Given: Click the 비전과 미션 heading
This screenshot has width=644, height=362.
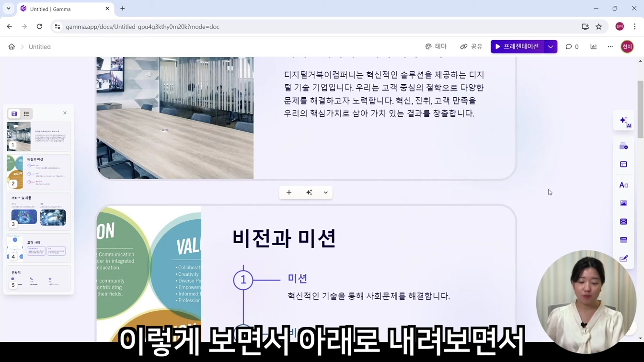Looking at the screenshot, I should point(284,238).
